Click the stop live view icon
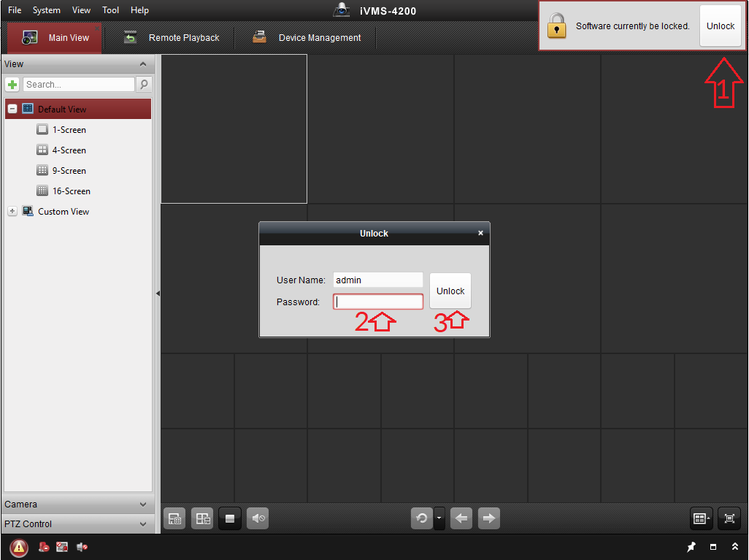Image resolution: width=749 pixels, height=560 pixels. click(x=229, y=518)
